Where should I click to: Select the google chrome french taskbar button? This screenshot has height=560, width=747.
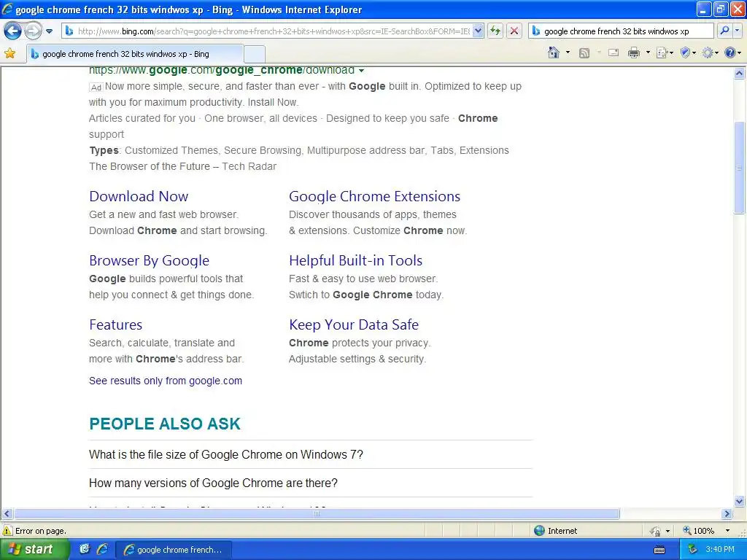pyautogui.click(x=174, y=550)
